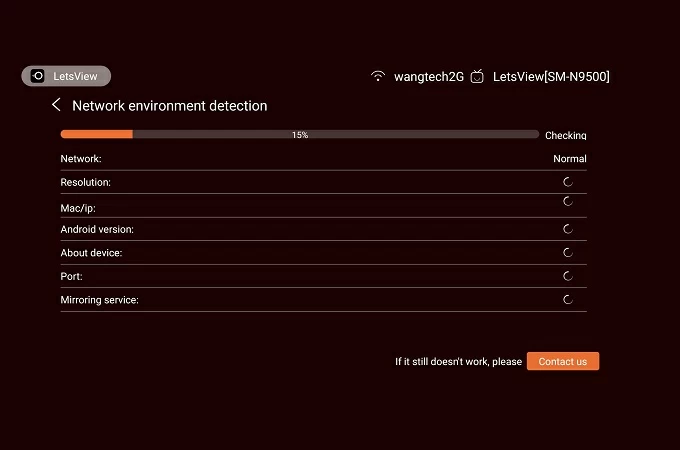Click the Network environment detection title
The height and width of the screenshot is (450, 680).
(x=170, y=105)
